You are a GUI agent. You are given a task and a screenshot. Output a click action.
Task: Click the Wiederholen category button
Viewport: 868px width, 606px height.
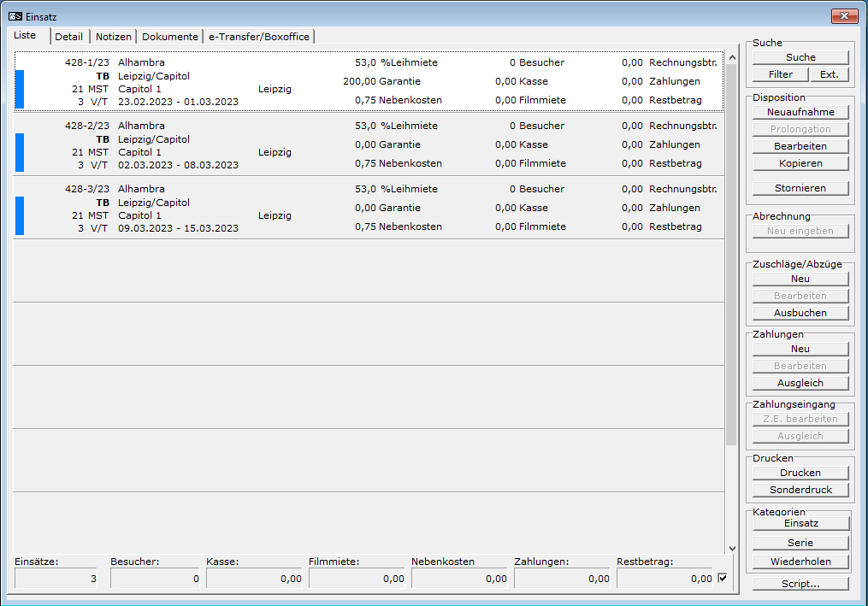coord(800,562)
